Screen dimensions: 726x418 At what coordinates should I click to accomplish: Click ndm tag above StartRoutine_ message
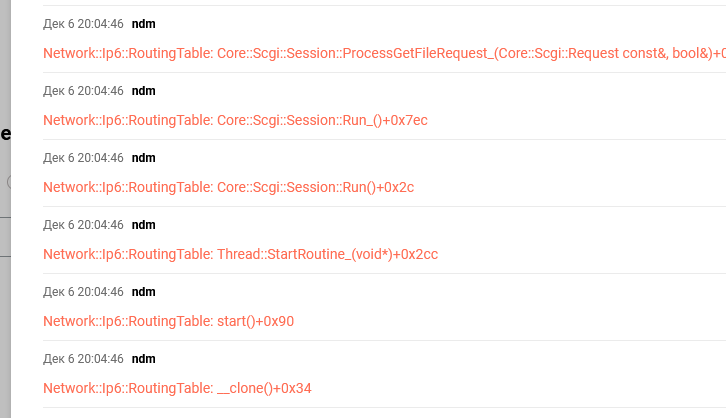143,224
